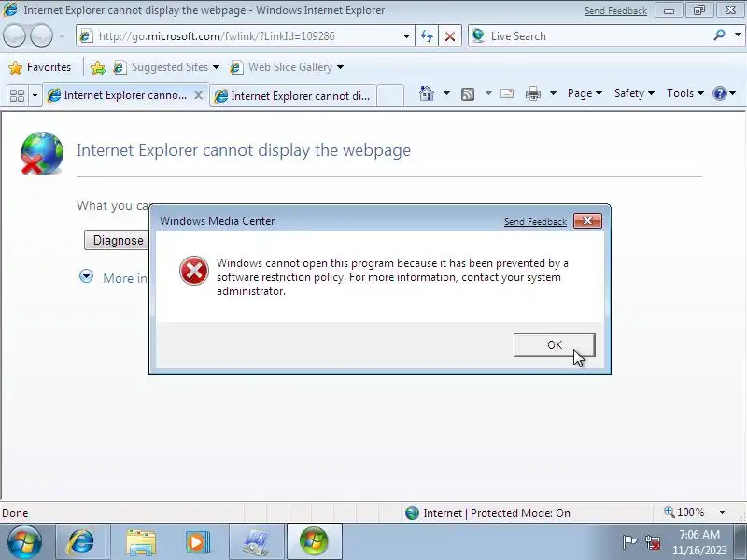Click OK in the Windows Media Center dialog
The height and width of the screenshot is (560, 747).
tap(554, 345)
